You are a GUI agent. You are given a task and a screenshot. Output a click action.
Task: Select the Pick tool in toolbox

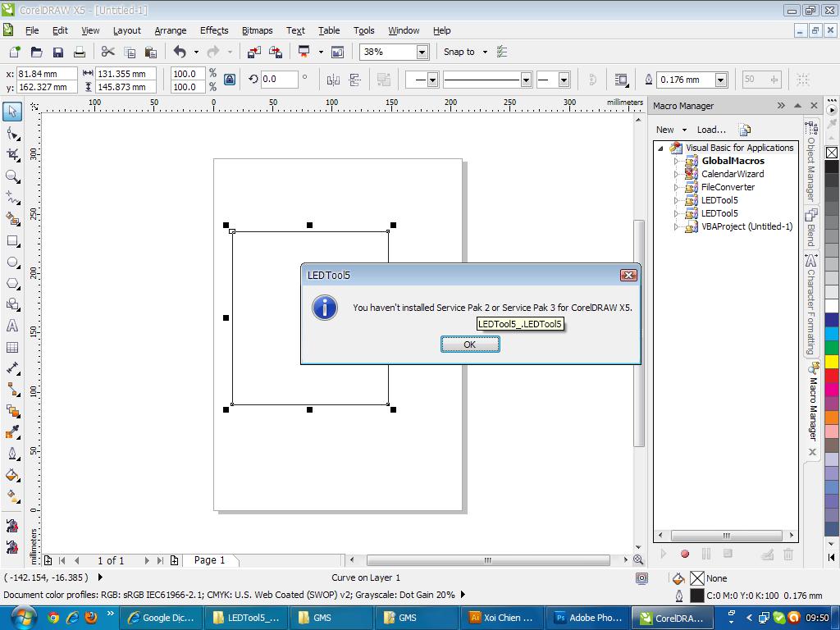(12, 112)
